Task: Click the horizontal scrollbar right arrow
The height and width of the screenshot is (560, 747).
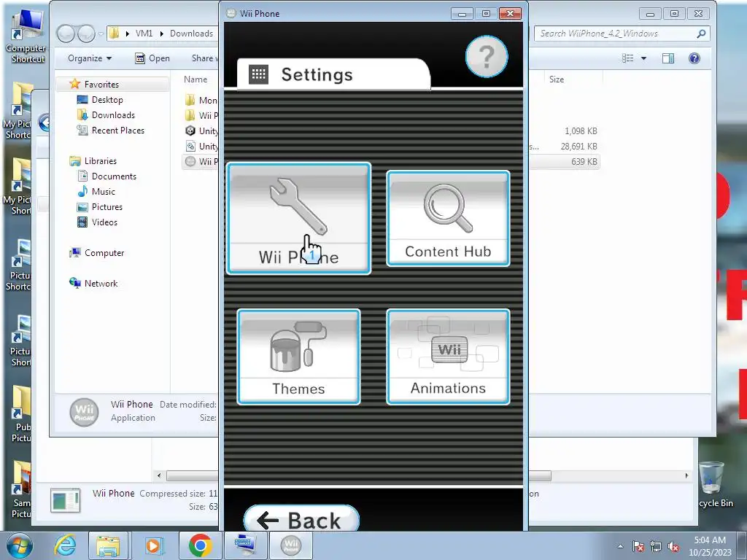Action: (x=686, y=475)
